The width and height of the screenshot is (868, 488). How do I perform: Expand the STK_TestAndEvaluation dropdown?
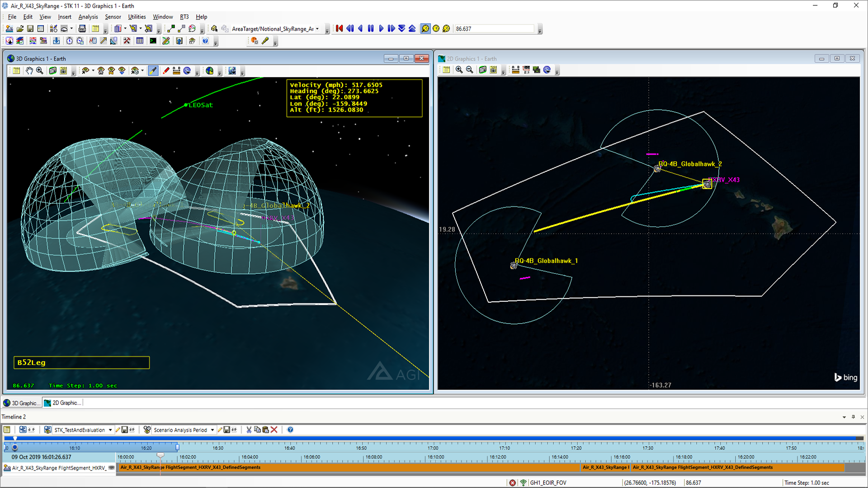110,430
